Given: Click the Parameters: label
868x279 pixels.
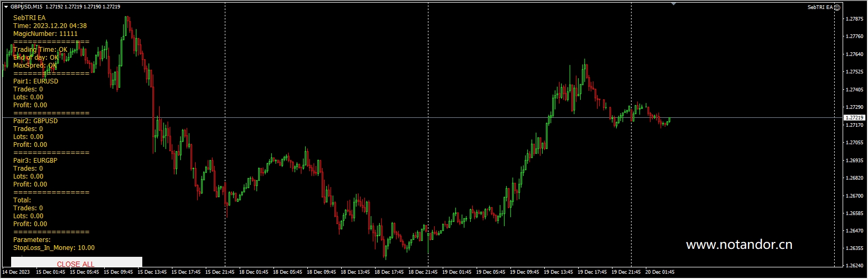Looking at the screenshot, I should (x=32, y=240).
